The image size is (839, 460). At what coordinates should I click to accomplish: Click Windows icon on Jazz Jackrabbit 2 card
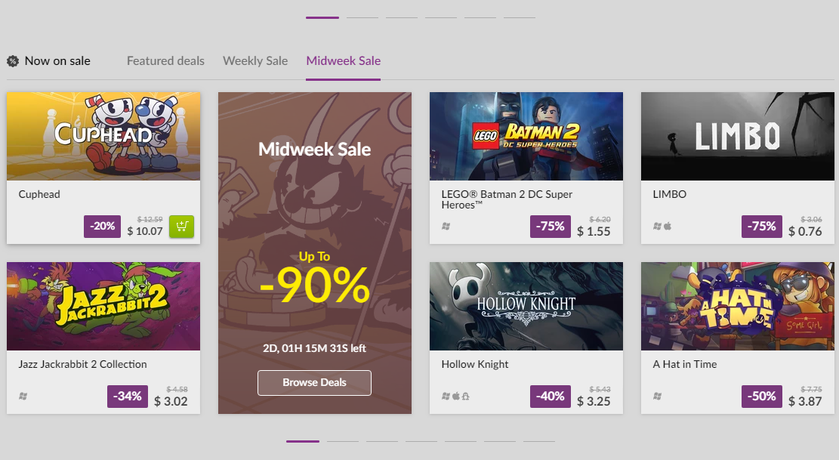23,396
